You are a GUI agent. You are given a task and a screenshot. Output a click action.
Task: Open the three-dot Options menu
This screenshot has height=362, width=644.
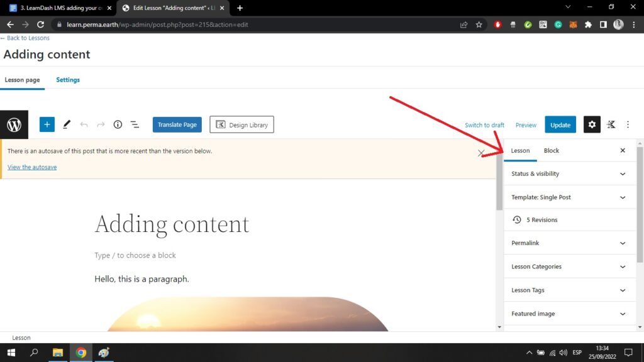pos(628,124)
